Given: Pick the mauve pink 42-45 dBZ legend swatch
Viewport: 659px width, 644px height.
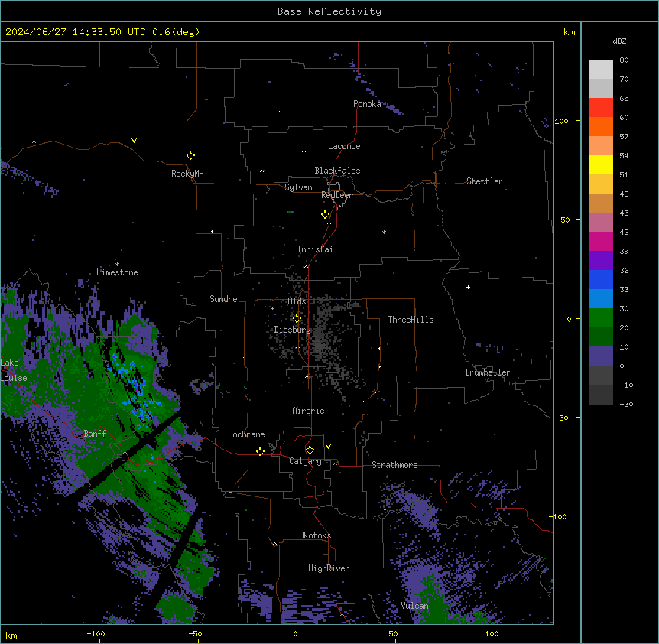Looking at the screenshot, I should point(601,222).
